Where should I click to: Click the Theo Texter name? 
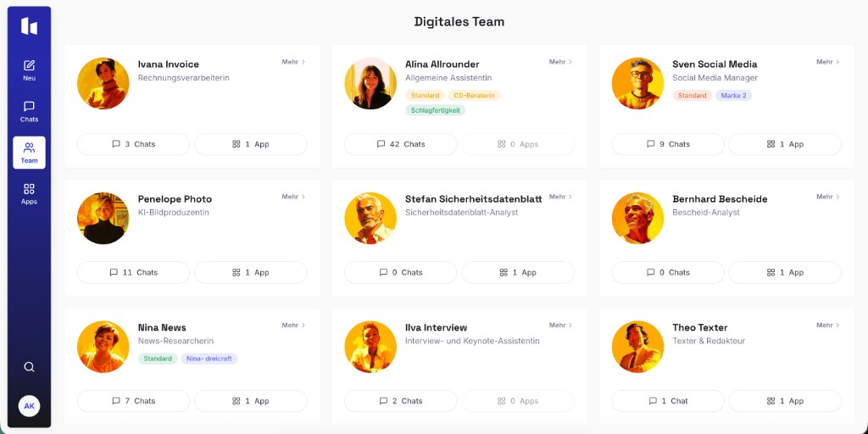tap(699, 327)
